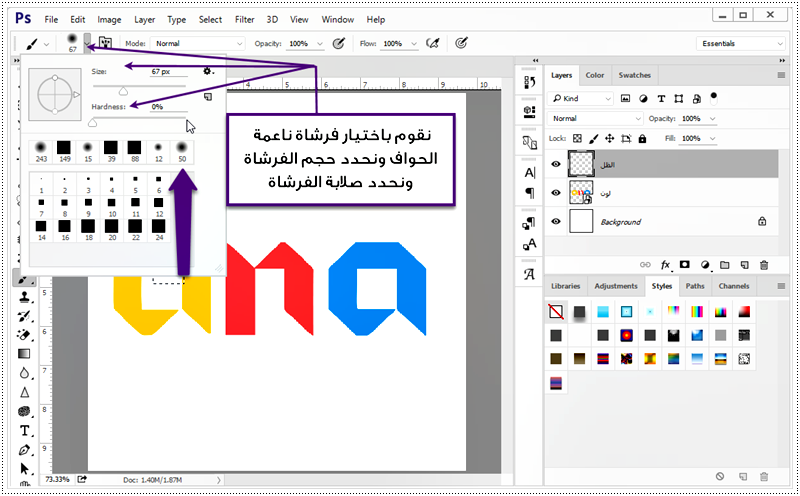Expand the Opacity dropdown in options bar
Image resolution: width=800 pixels, height=496 pixels.
pyautogui.click(x=320, y=44)
